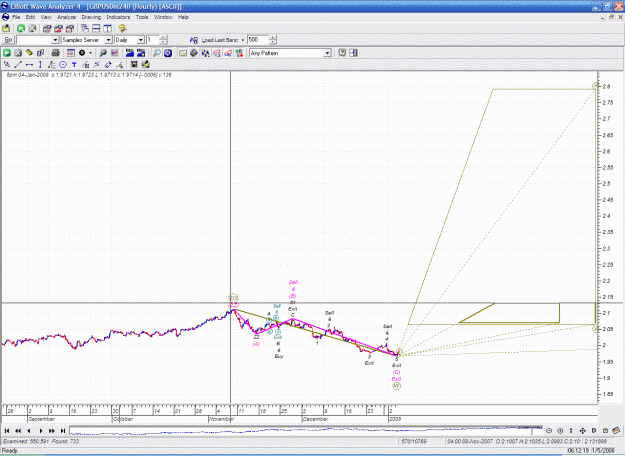
Task: Select the blue T text tool
Action: click(74, 64)
